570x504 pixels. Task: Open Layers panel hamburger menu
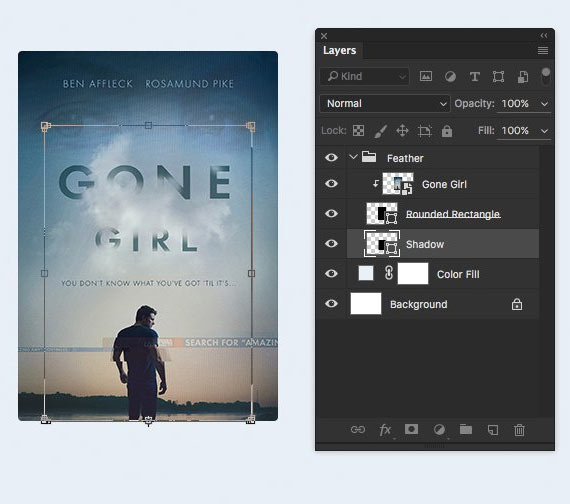pos(543,50)
